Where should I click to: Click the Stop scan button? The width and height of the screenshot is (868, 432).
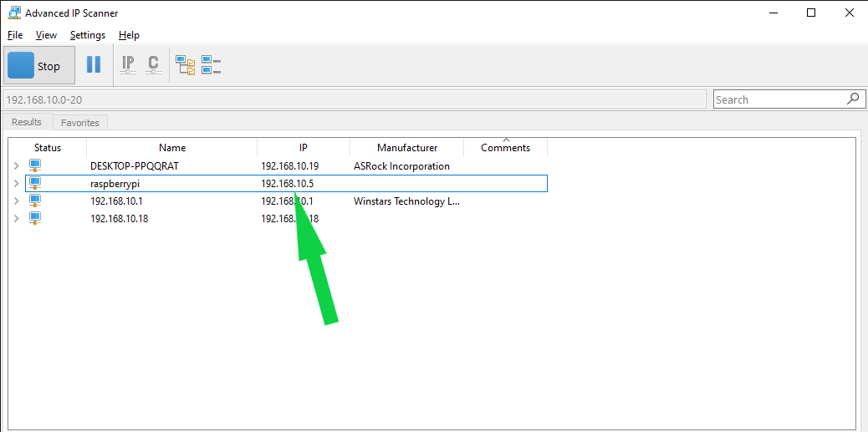pos(38,66)
